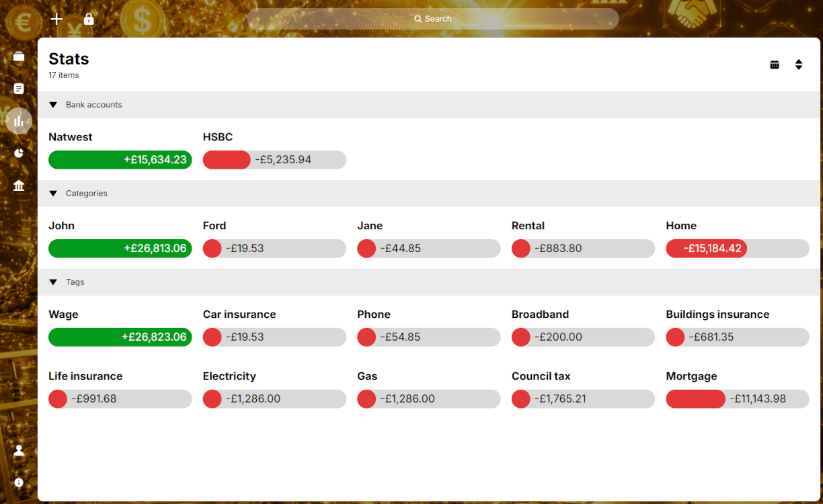The width and height of the screenshot is (823, 504).
Task: Open the notes list sidebar icon
Action: pos(19,89)
